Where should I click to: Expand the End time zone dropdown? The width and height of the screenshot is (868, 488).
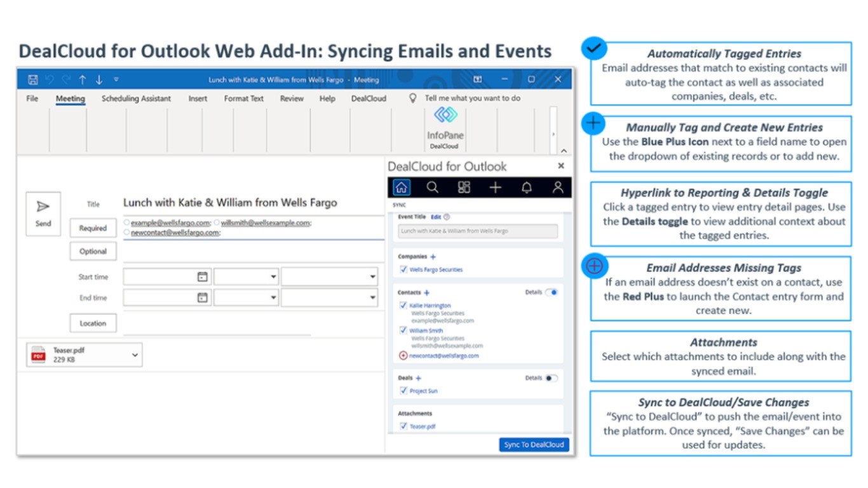[x=372, y=297]
